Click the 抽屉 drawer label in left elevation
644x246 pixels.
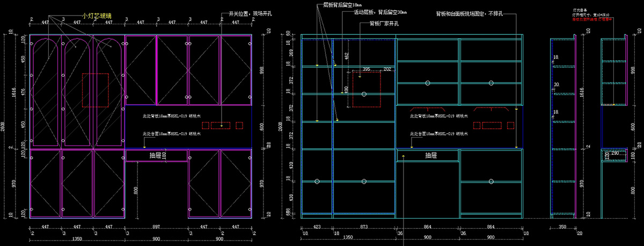pos(156,155)
